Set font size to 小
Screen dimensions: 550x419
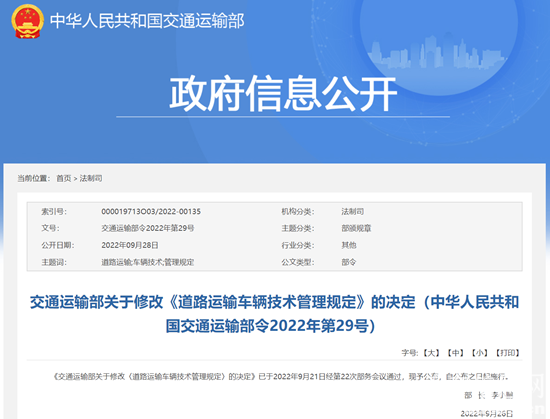[479, 353]
